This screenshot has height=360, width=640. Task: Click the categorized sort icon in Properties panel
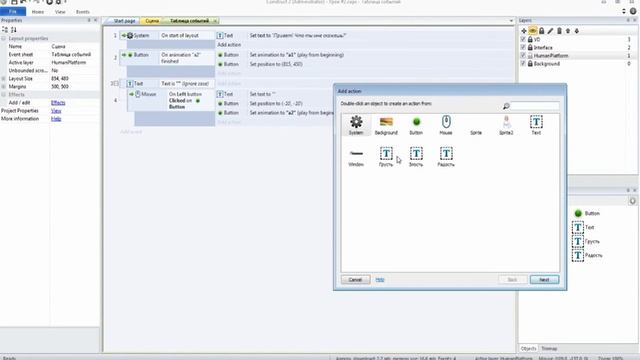click(5, 29)
